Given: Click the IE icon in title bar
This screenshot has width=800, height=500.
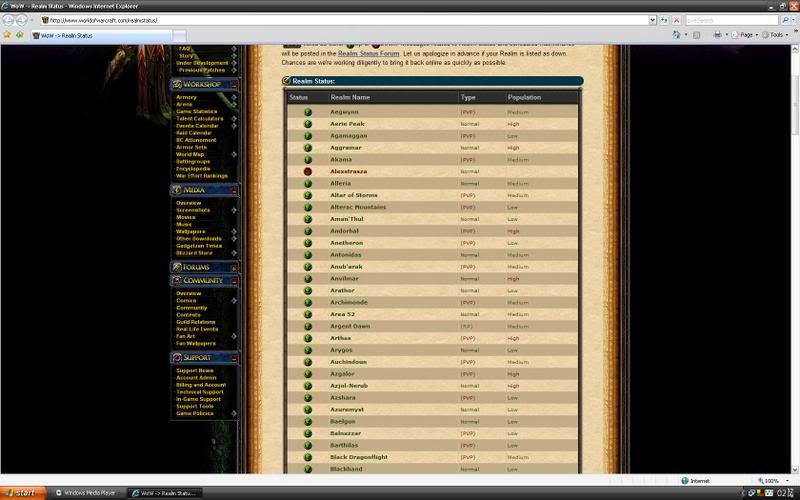Looking at the screenshot, I should click(x=5, y=6).
